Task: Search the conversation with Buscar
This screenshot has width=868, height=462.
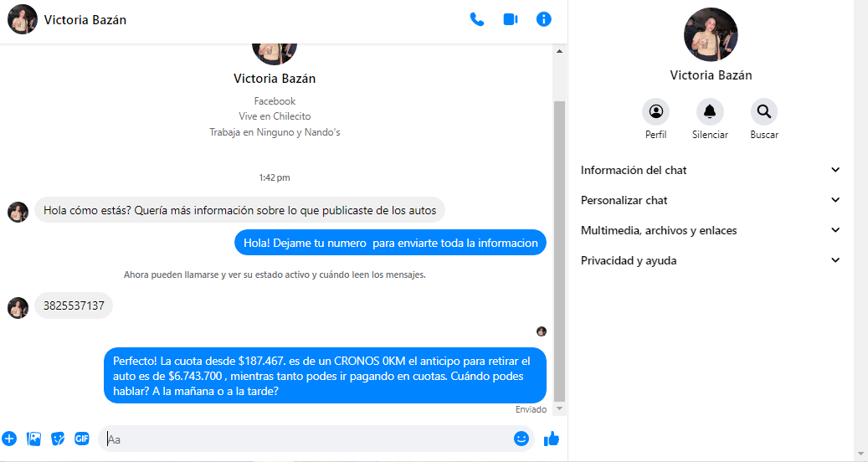Action: pyautogui.click(x=764, y=119)
